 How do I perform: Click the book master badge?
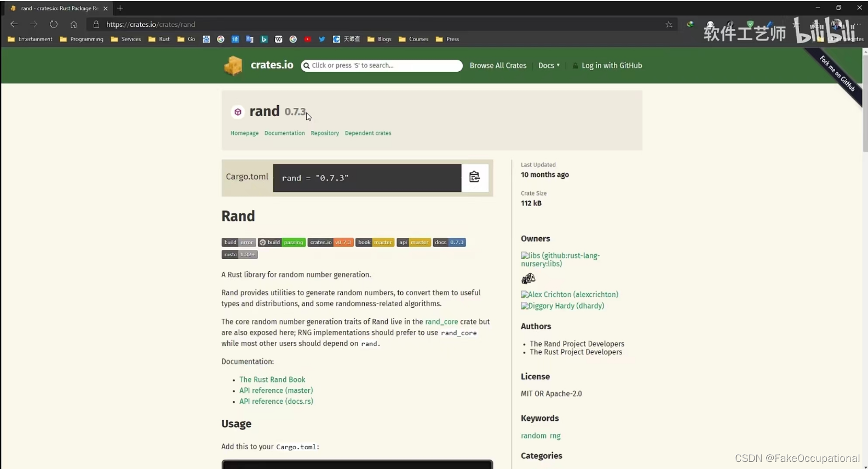click(375, 242)
